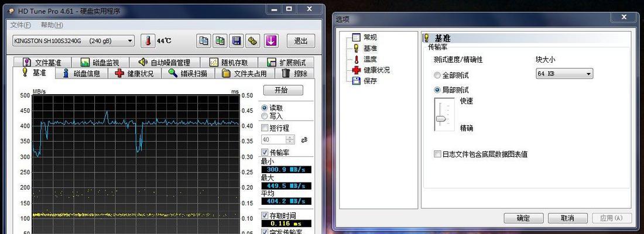The image size is (644, 234).
Task: Click the 快速/精确 speed slider handle
Action: 440,119
